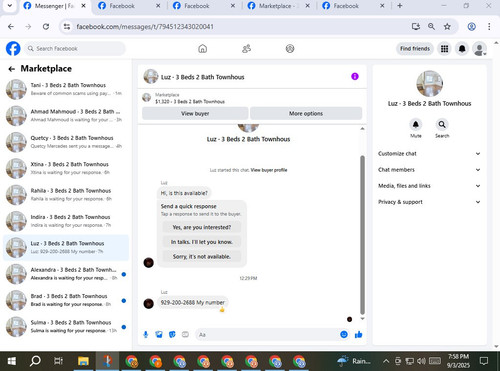The height and width of the screenshot is (371, 500).
Task: Go back using the Marketplace arrow
Action: [x=11, y=69]
